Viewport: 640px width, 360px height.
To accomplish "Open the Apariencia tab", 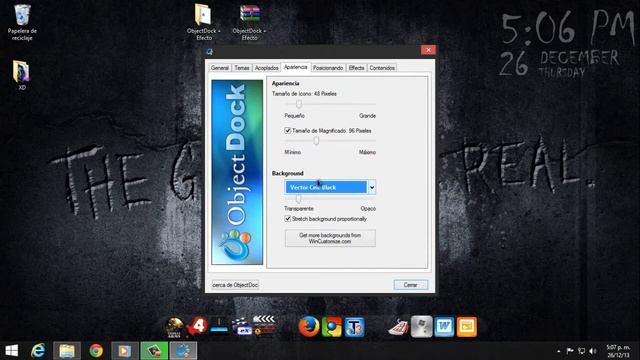I will click(296, 67).
